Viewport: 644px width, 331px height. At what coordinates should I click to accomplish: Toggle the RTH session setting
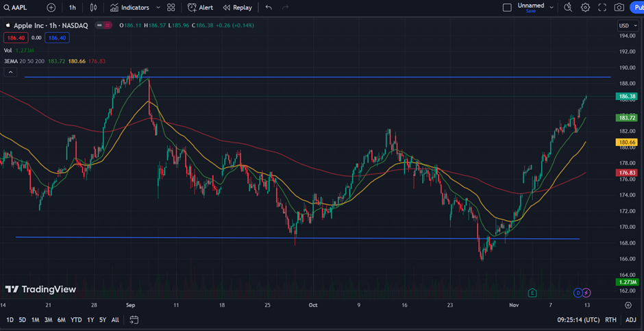[x=610, y=319]
